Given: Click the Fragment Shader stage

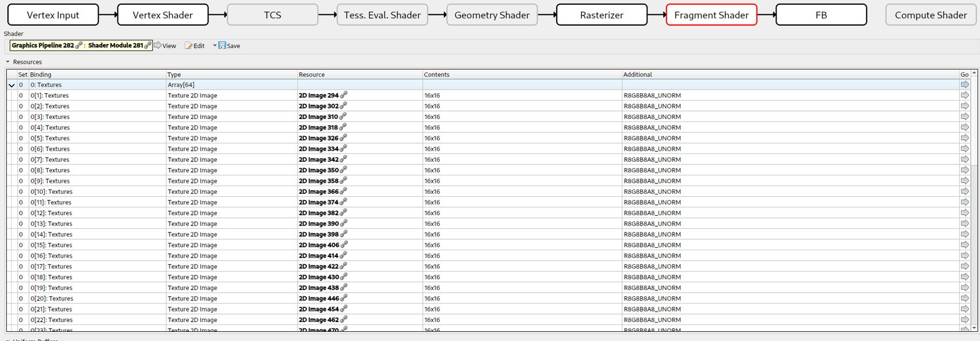Looking at the screenshot, I should [711, 15].
